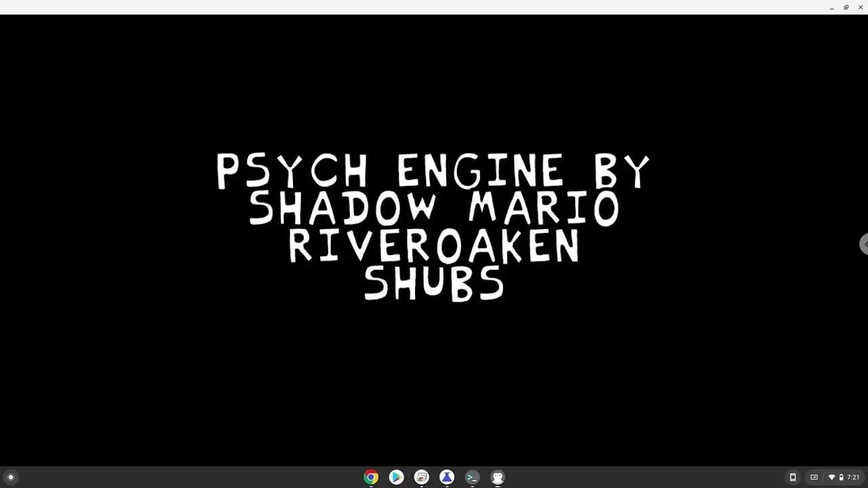This screenshot has height=488, width=868.
Task: Click the SHUBS credits text
Action: pyautogui.click(x=434, y=283)
